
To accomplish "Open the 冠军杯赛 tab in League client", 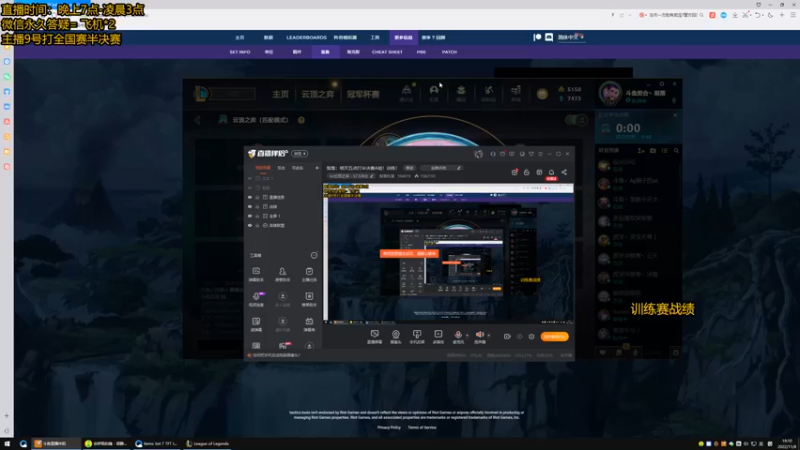I will click(x=363, y=94).
